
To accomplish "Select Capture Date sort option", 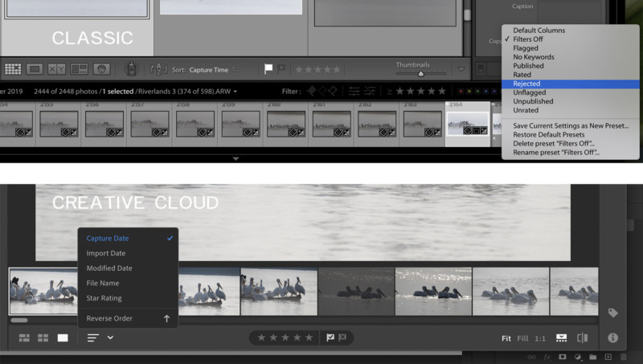I will click(128, 238).
